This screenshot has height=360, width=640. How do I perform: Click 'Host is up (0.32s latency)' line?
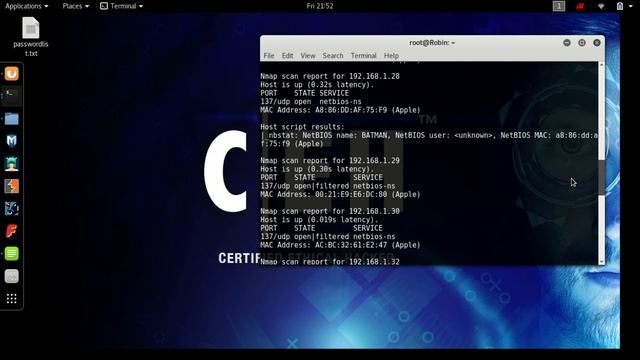pyautogui.click(x=317, y=85)
